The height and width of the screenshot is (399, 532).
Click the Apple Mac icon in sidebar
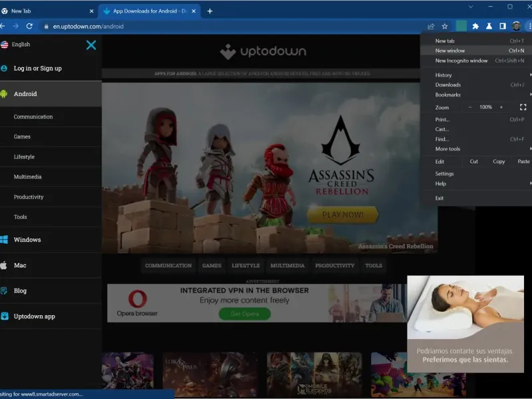pyautogui.click(x=5, y=265)
